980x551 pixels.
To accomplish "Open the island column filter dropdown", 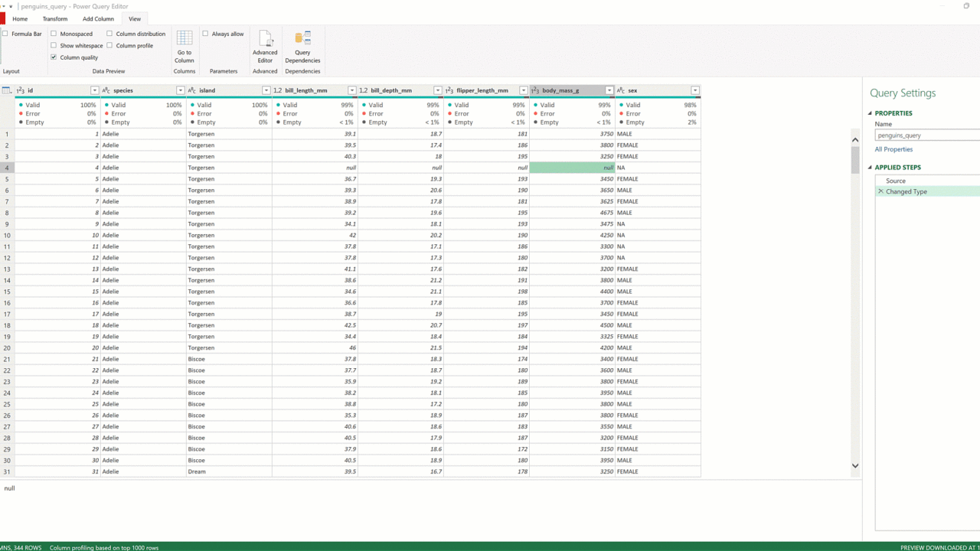I will pos(266,90).
